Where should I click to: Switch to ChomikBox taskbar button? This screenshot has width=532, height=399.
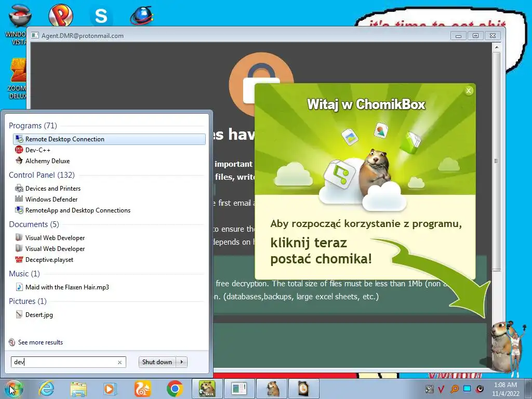coord(207,389)
